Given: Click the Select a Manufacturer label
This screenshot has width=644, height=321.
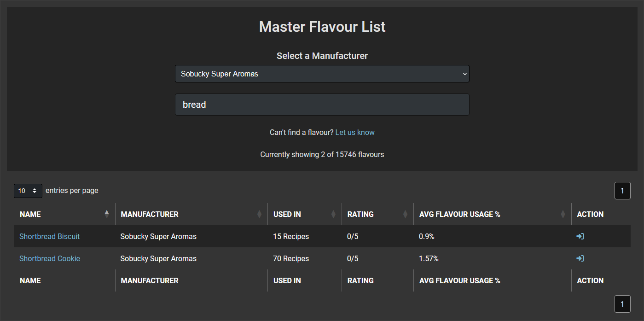Looking at the screenshot, I should (x=322, y=56).
